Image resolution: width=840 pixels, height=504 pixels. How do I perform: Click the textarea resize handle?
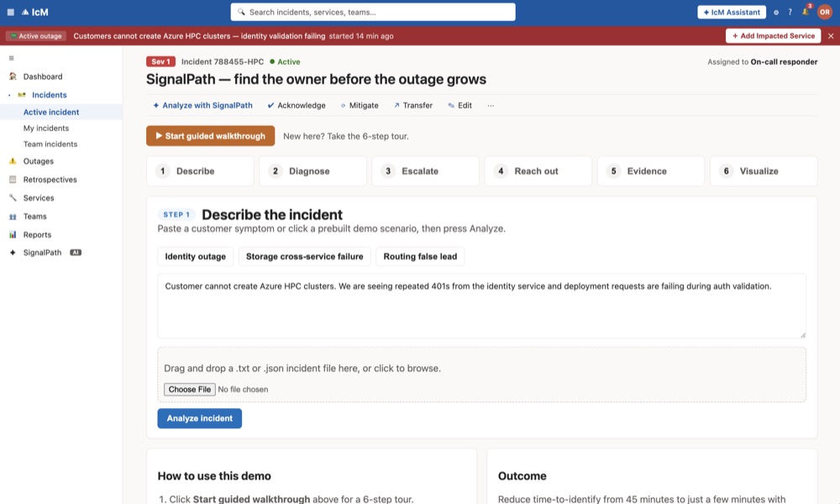802,335
